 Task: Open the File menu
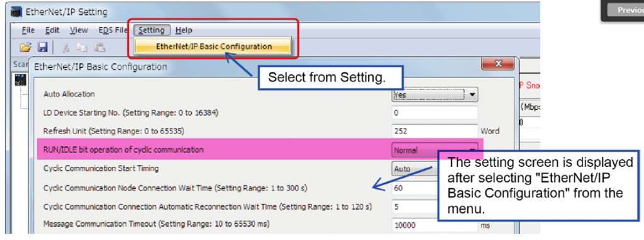pyautogui.click(x=28, y=30)
